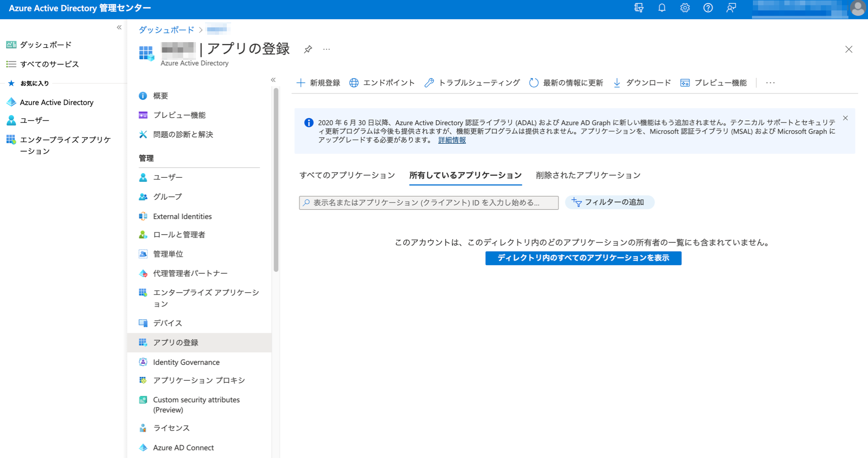The height and width of the screenshot is (458, 868).
Task: Select アプリの登録 in the resource menu
Action: coord(199,342)
